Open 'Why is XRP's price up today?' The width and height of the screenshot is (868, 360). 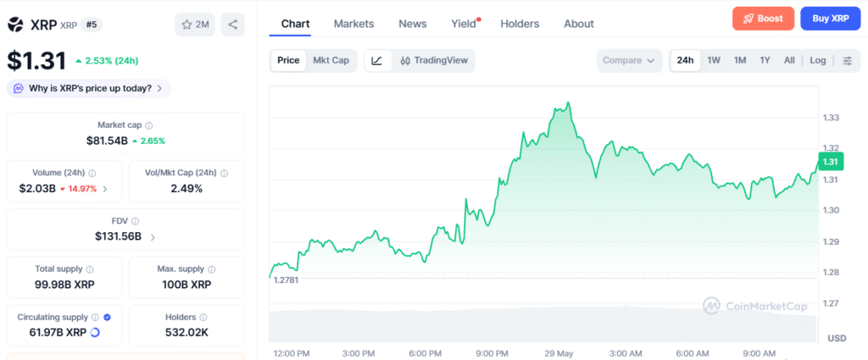[89, 88]
